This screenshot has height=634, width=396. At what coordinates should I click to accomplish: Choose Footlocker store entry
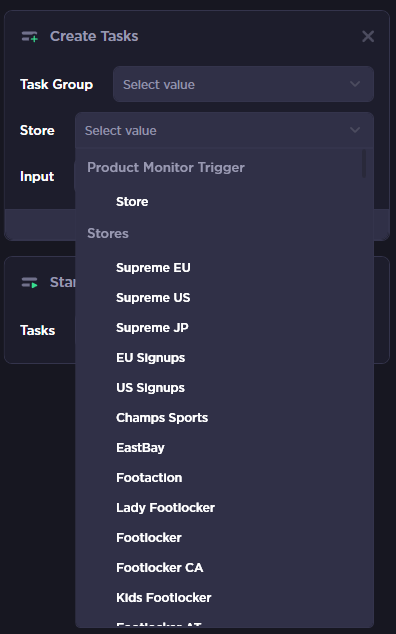tap(224, 537)
